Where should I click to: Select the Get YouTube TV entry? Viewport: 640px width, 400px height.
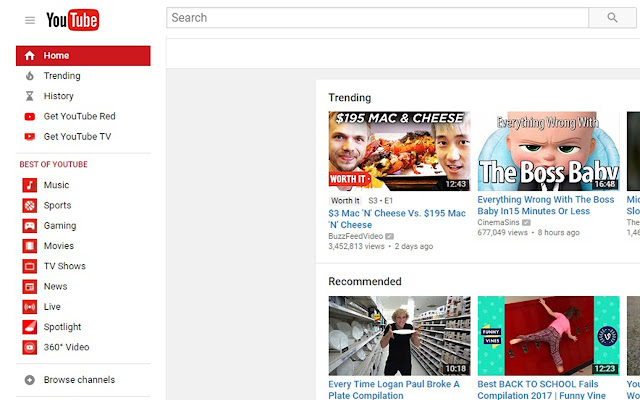click(78, 137)
